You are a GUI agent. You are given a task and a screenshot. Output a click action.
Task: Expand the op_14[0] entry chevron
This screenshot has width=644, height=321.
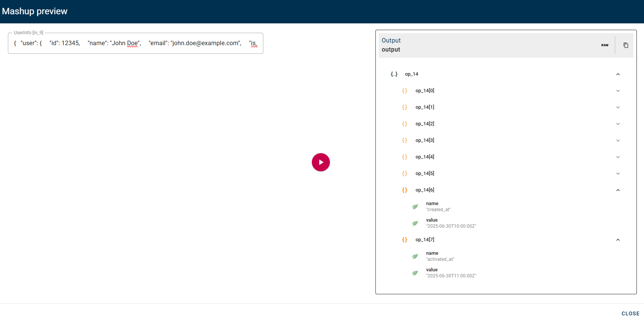(x=618, y=91)
